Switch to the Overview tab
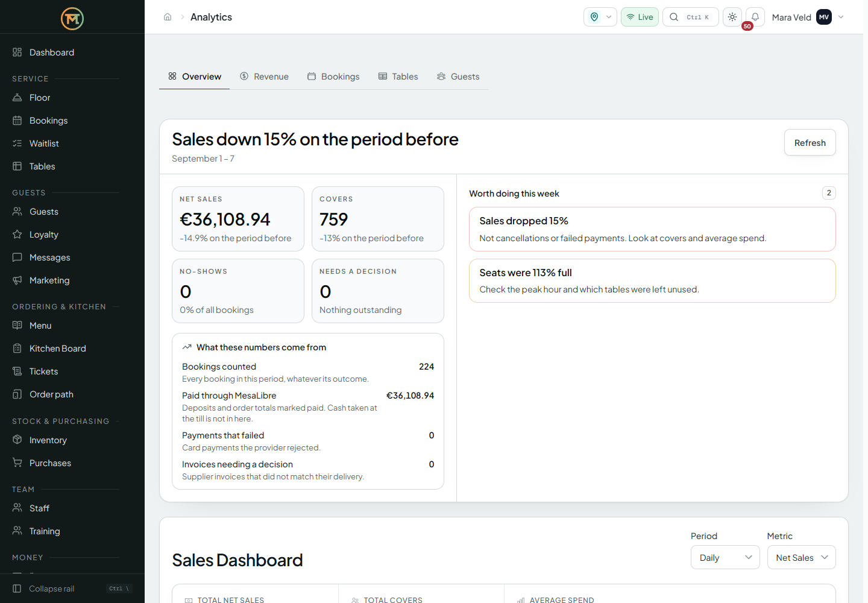 (195, 77)
